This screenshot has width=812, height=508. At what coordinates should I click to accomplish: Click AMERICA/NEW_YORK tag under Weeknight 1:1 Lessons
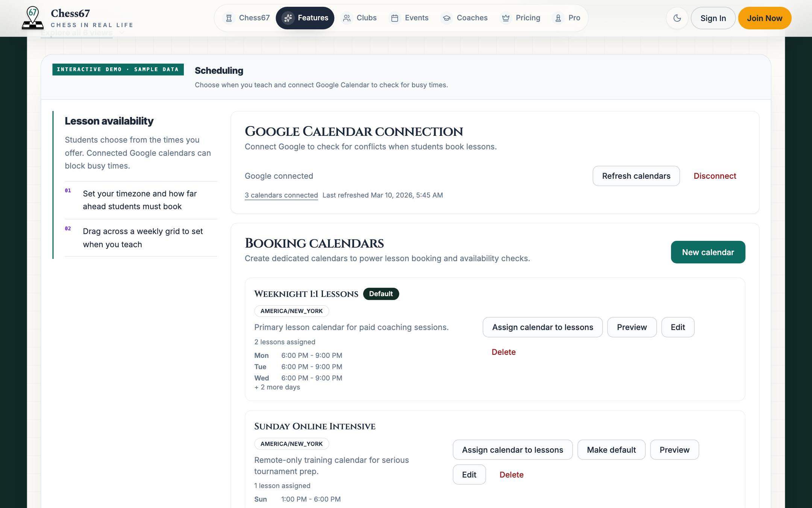pyautogui.click(x=291, y=311)
